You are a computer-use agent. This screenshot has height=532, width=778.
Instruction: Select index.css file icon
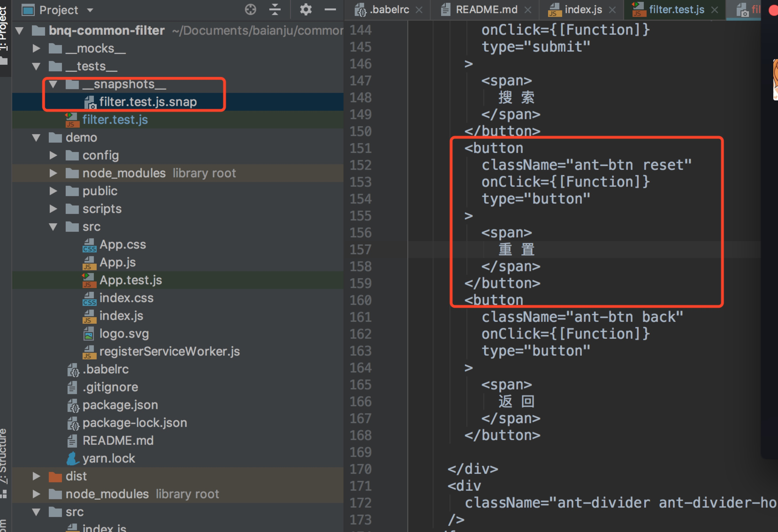(x=89, y=298)
